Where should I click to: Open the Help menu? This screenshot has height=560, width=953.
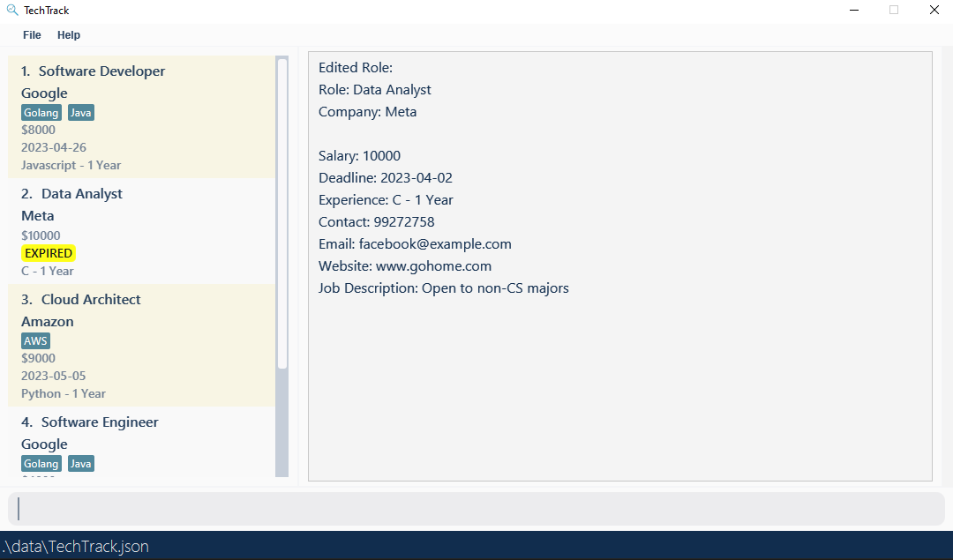(69, 35)
